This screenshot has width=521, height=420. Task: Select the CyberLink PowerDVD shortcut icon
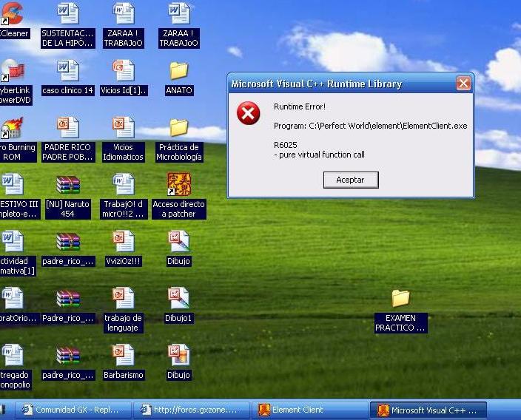[13, 70]
